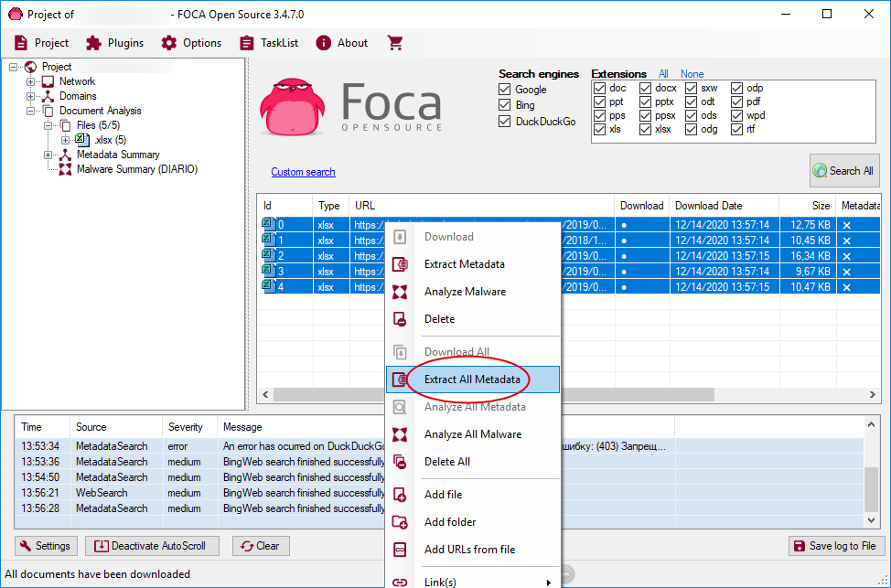Open the TaskList menu
This screenshot has height=588, width=891.
[269, 43]
